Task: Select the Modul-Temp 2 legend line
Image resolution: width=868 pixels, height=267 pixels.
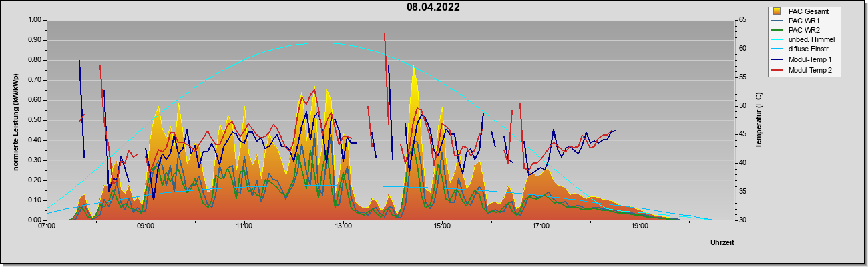Action: coord(778,70)
